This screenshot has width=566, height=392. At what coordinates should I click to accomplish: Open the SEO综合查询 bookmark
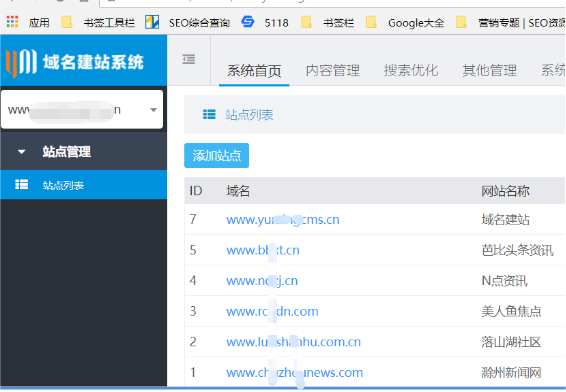coord(187,22)
